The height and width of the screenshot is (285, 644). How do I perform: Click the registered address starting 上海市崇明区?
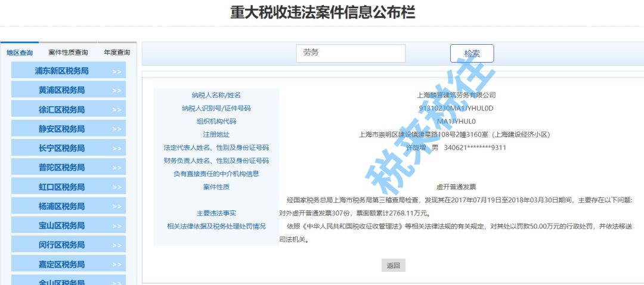(454, 135)
